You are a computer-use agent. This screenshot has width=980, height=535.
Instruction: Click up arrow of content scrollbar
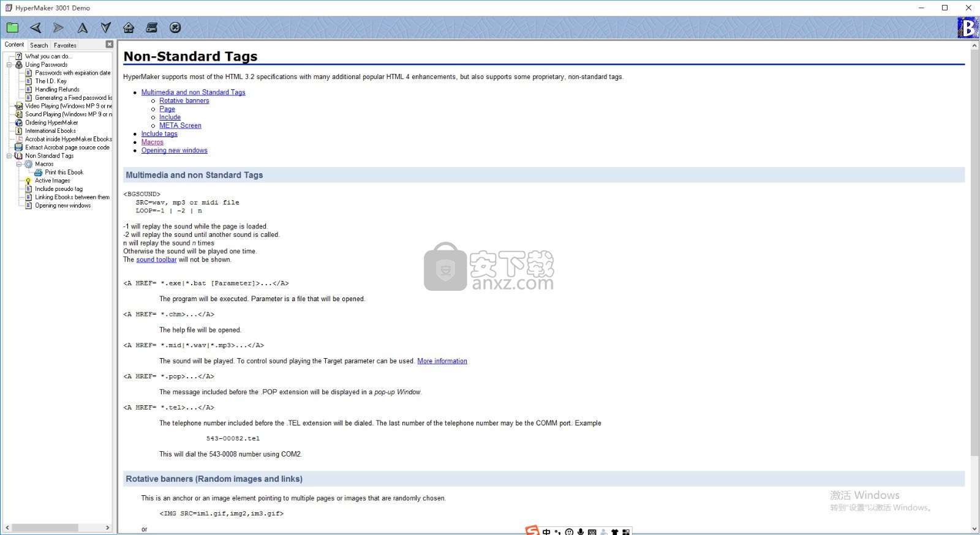click(974, 45)
